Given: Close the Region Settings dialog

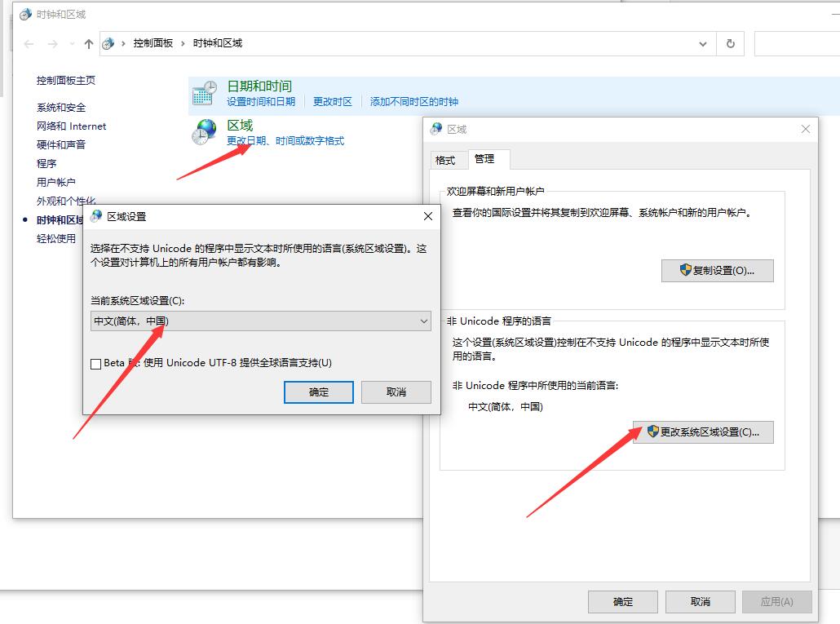Looking at the screenshot, I should 428,216.
